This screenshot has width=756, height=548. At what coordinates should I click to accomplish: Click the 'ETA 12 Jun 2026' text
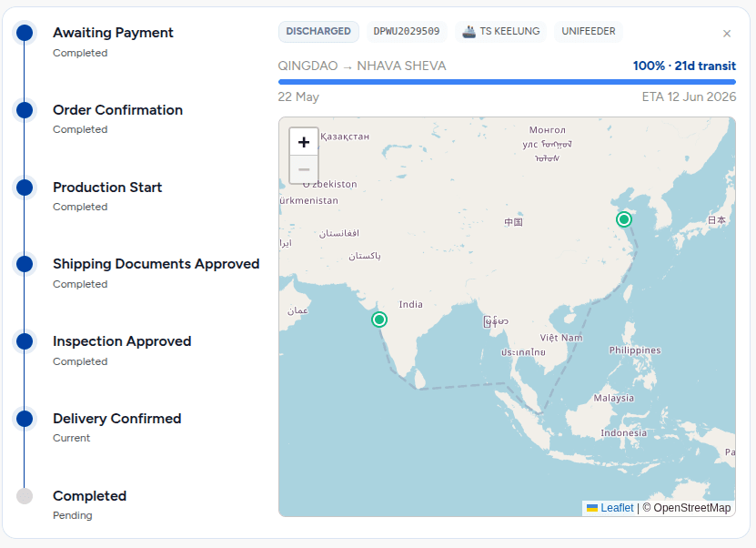click(x=689, y=97)
